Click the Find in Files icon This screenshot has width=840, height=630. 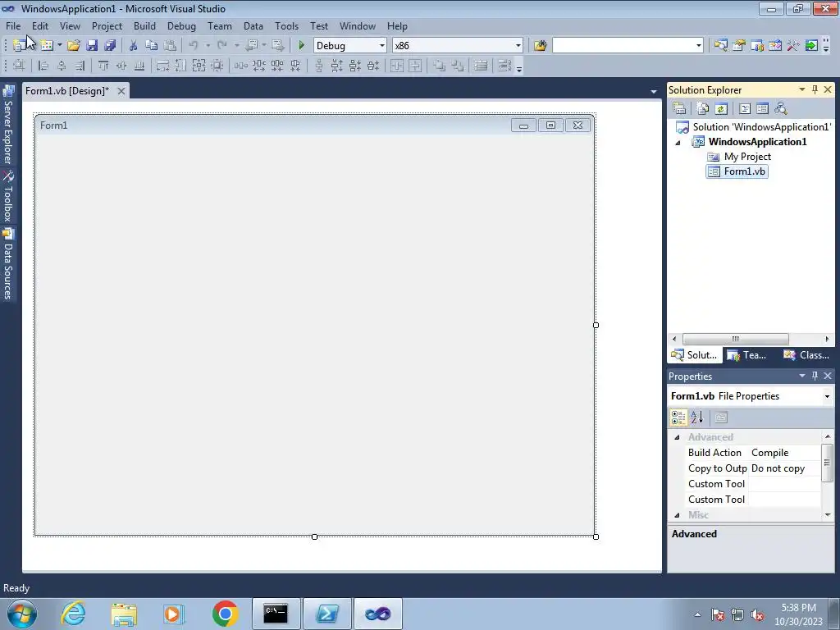click(x=540, y=46)
